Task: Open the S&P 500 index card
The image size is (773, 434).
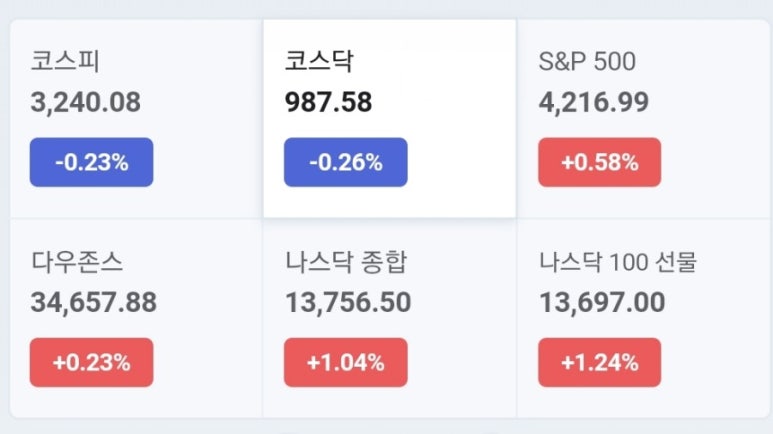Action: 643,119
